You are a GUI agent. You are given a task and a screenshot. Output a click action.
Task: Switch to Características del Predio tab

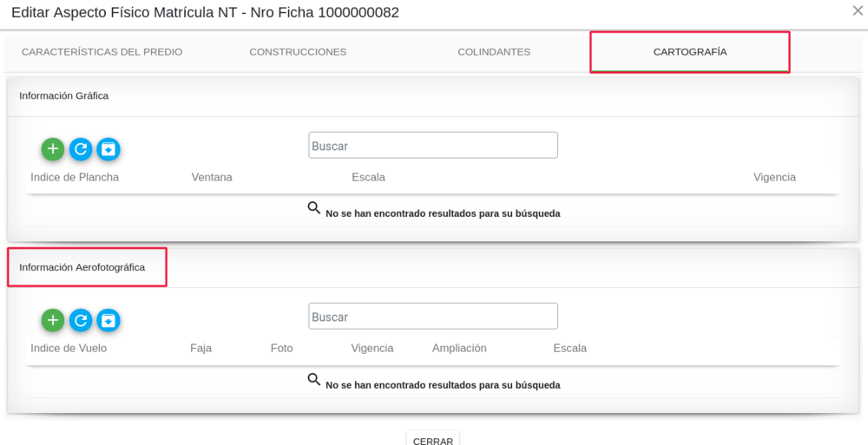[102, 52]
